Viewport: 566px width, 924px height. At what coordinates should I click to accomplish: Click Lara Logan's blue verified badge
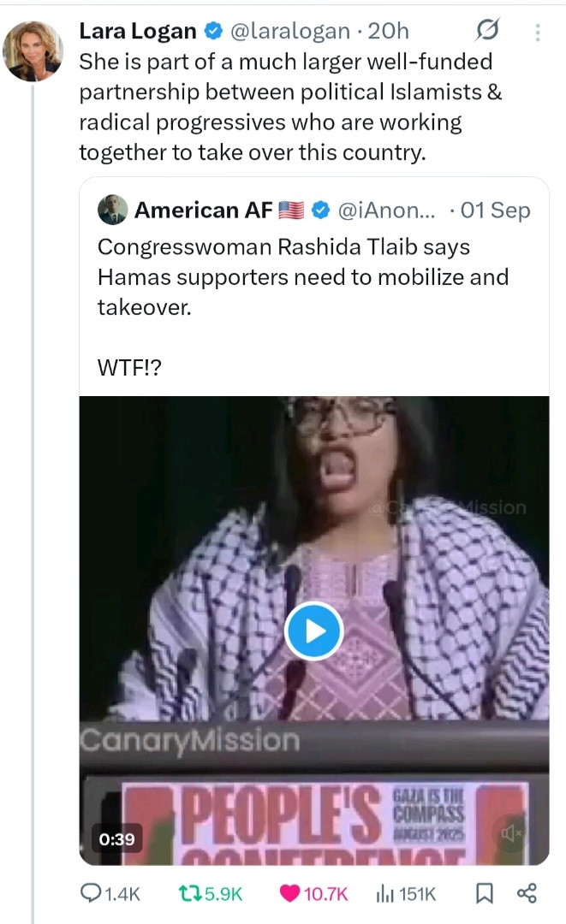(211, 33)
